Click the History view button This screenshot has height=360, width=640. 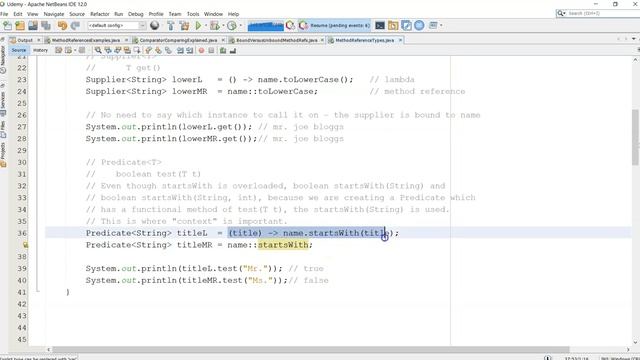40,50
